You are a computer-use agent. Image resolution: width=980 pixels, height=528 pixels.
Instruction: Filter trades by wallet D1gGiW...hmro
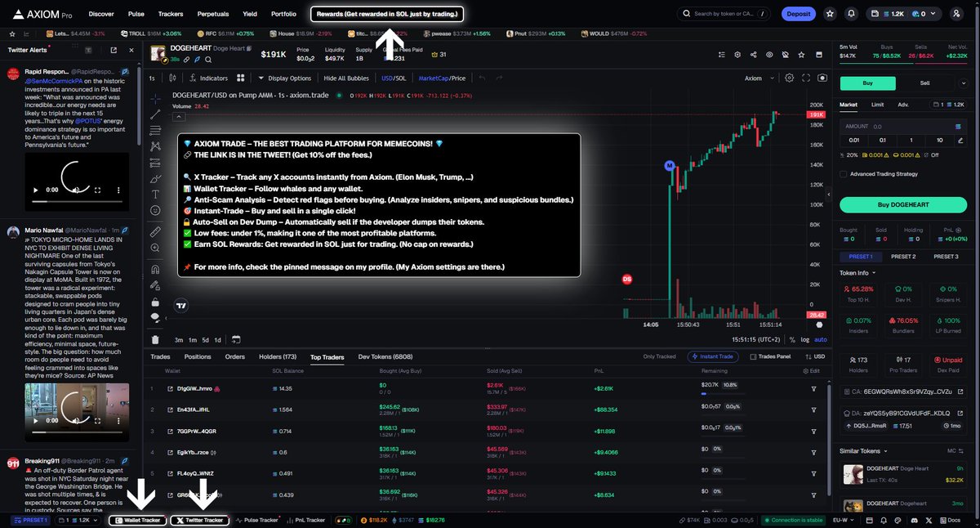[813, 388]
